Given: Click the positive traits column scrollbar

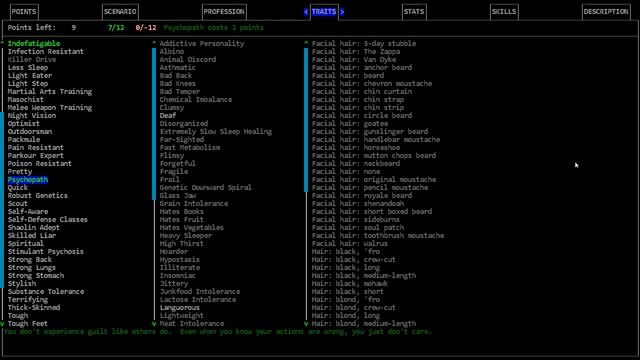Looking at the screenshot, I should (2, 200).
